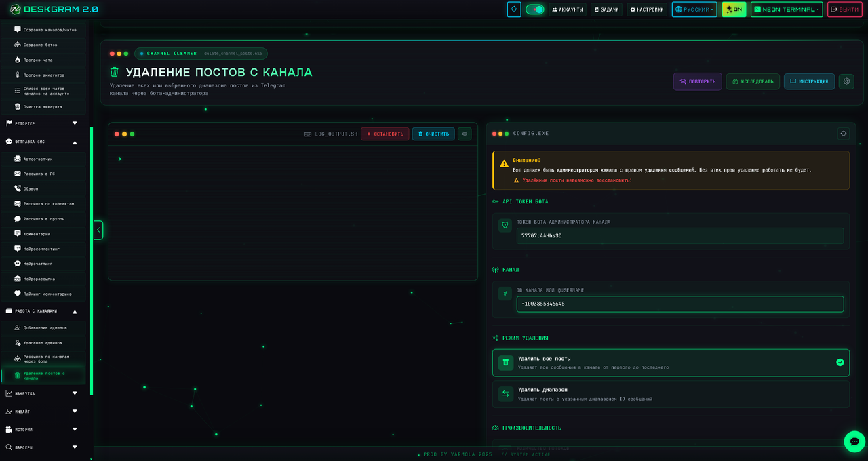868x461 pixels.
Task: Click the refresh icon in the top bar
Action: point(514,9)
